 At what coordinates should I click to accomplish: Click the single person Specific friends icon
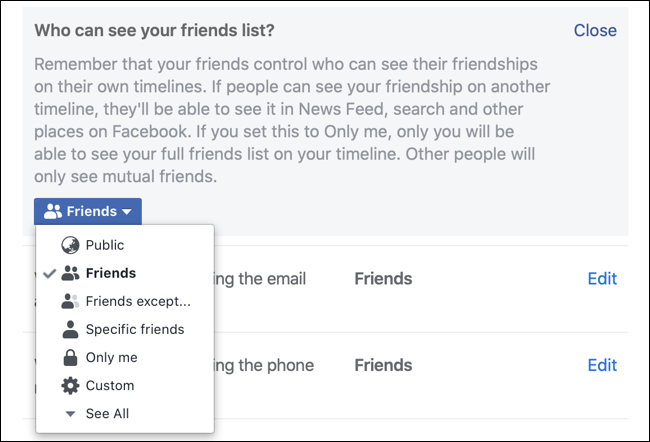click(70, 329)
